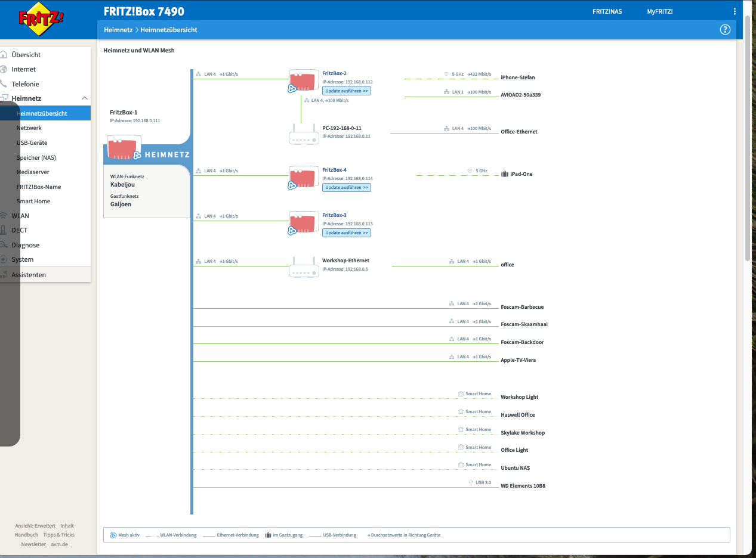Image resolution: width=756 pixels, height=558 pixels.
Task: Click the WiFi icon next to iPad-One
Action: [x=470, y=171]
